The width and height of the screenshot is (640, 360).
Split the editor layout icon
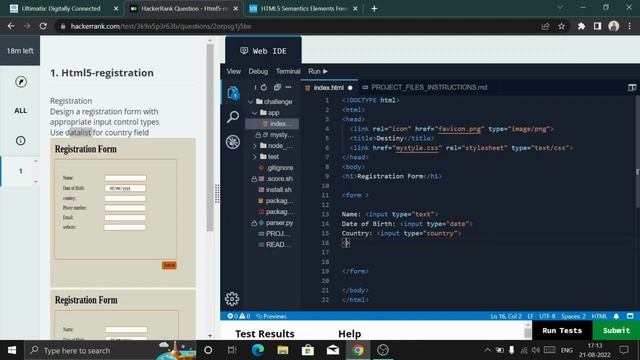tap(632, 87)
